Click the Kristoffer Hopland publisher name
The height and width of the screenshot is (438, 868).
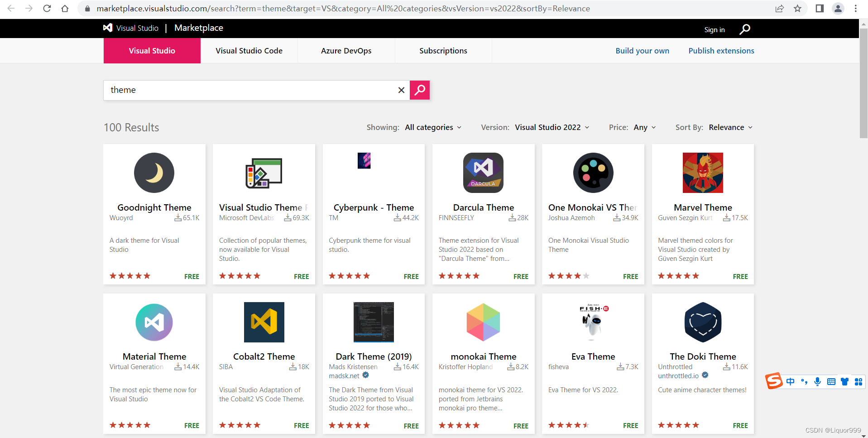pyautogui.click(x=465, y=367)
